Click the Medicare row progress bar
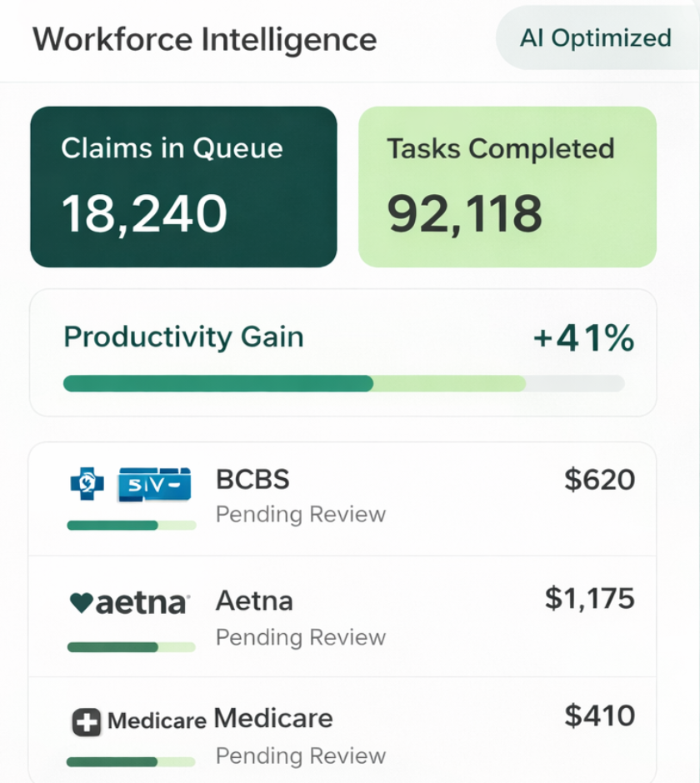700x783 pixels. click(x=132, y=762)
